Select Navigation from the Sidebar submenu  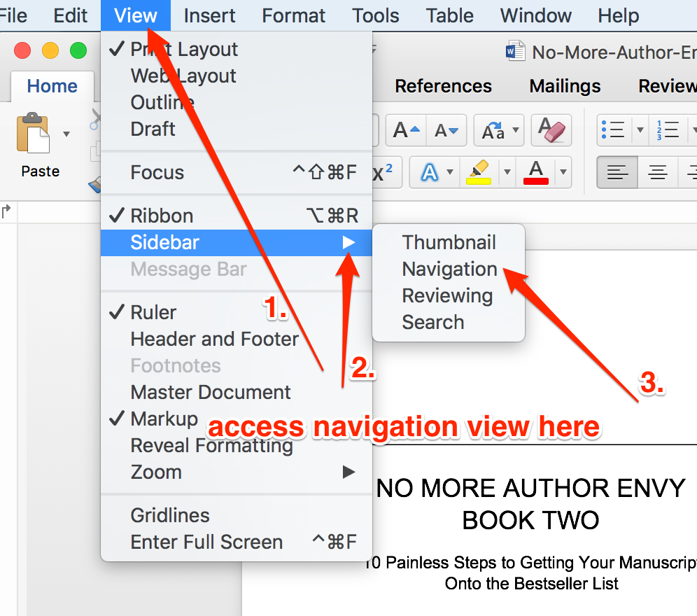(449, 269)
